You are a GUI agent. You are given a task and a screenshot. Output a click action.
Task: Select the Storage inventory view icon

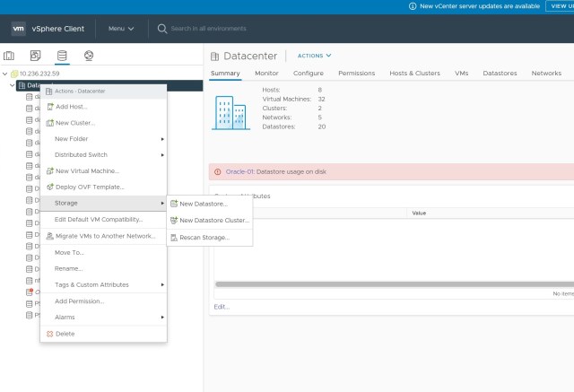pos(62,56)
